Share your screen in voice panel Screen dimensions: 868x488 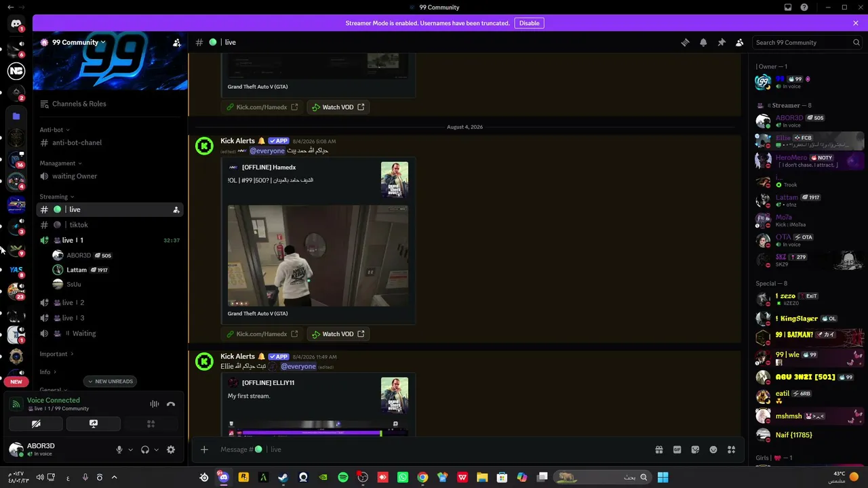[x=94, y=424]
